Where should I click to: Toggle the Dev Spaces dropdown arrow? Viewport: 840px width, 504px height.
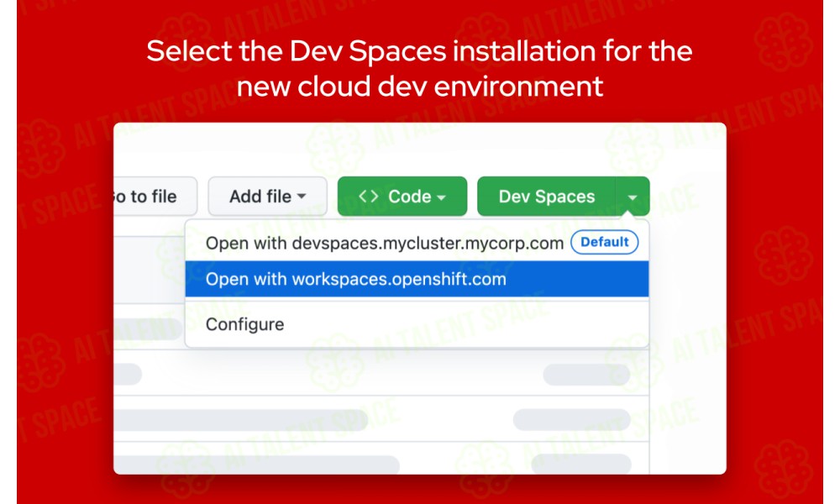(x=633, y=197)
